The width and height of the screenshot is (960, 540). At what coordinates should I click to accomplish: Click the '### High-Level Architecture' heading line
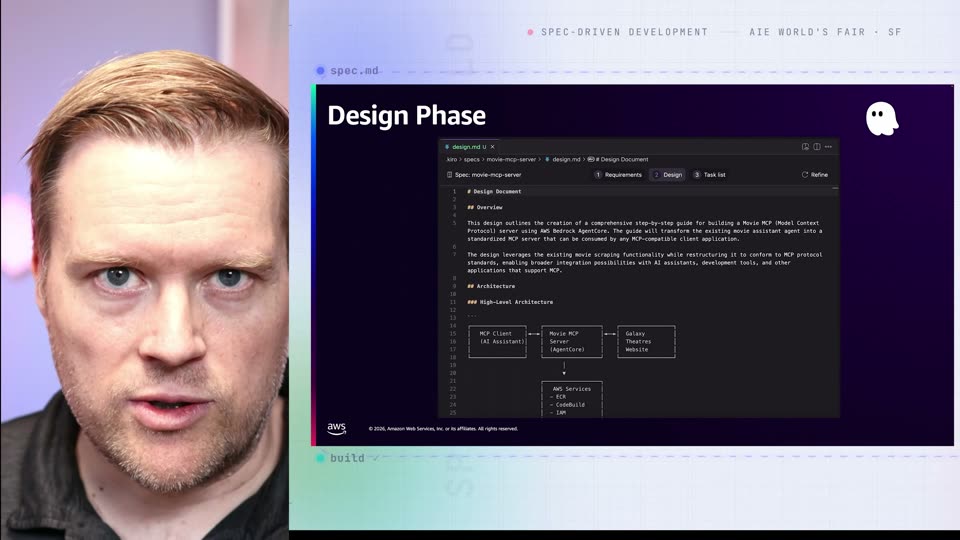coord(510,302)
